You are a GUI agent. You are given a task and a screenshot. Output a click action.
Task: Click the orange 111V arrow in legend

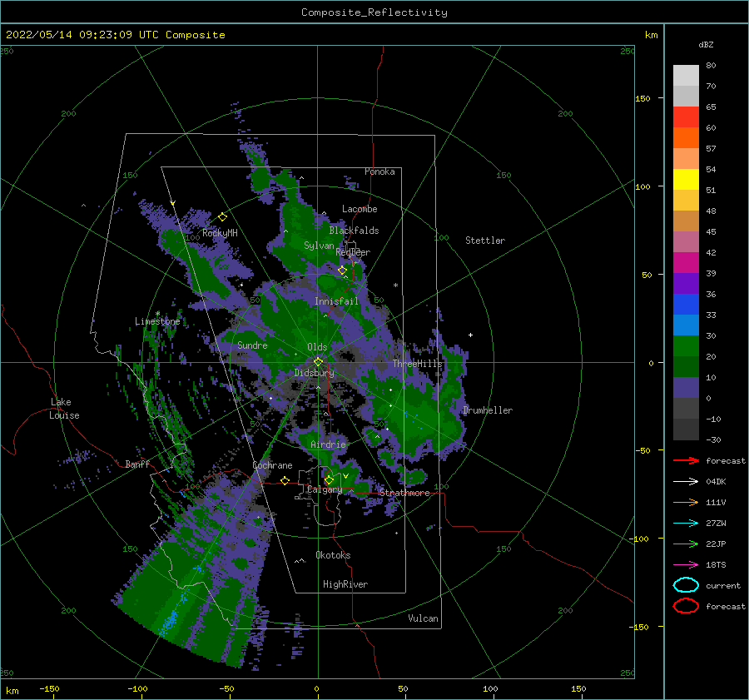click(x=686, y=502)
